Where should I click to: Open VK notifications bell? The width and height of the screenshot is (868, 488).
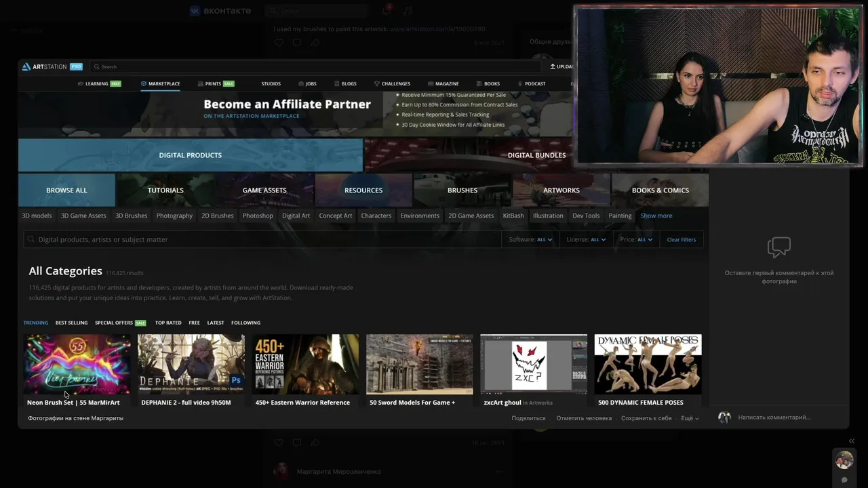point(386,11)
